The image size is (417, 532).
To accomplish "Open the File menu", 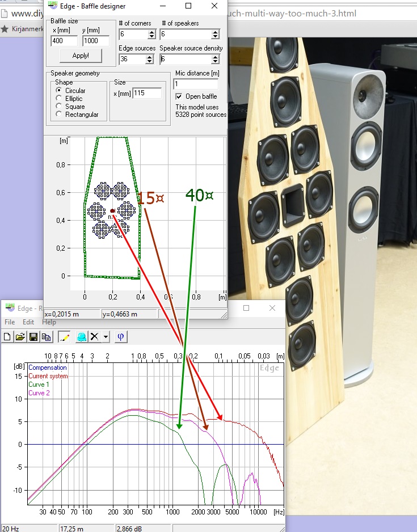I will click(x=10, y=322).
